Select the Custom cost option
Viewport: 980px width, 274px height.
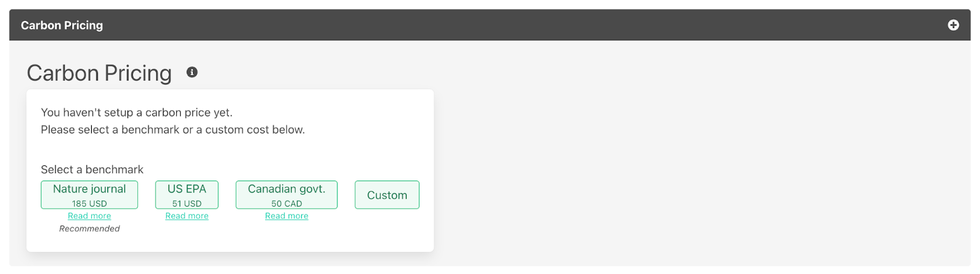coord(387,195)
